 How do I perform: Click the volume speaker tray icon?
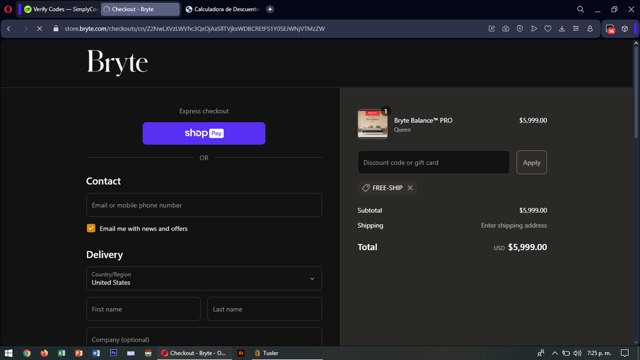pos(577,353)
